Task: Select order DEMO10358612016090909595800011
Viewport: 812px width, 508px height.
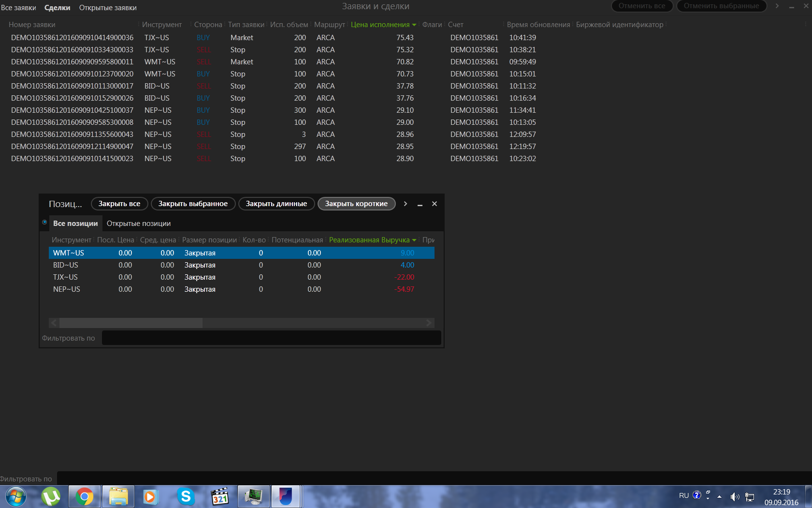Action: (x=72, y=62)
